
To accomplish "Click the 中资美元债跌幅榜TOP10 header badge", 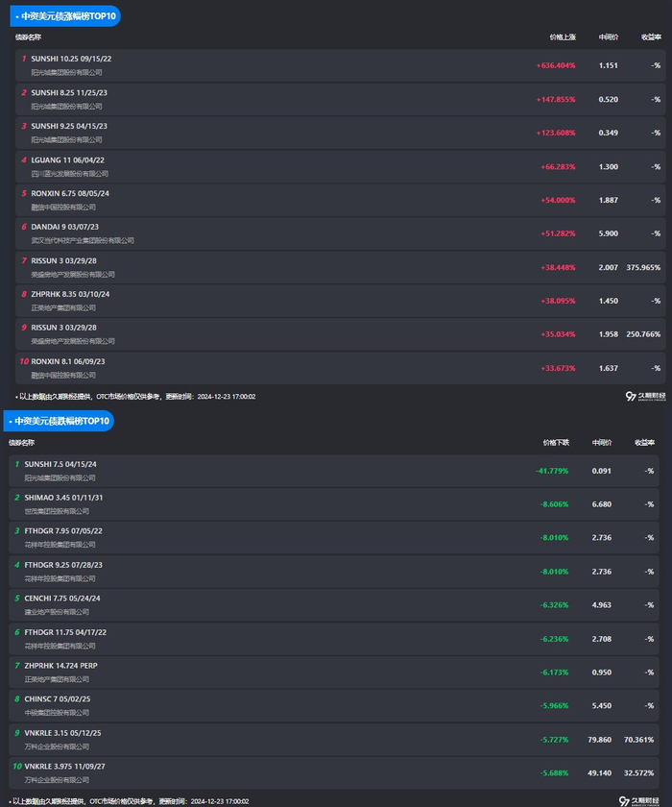I will [60, 421].
